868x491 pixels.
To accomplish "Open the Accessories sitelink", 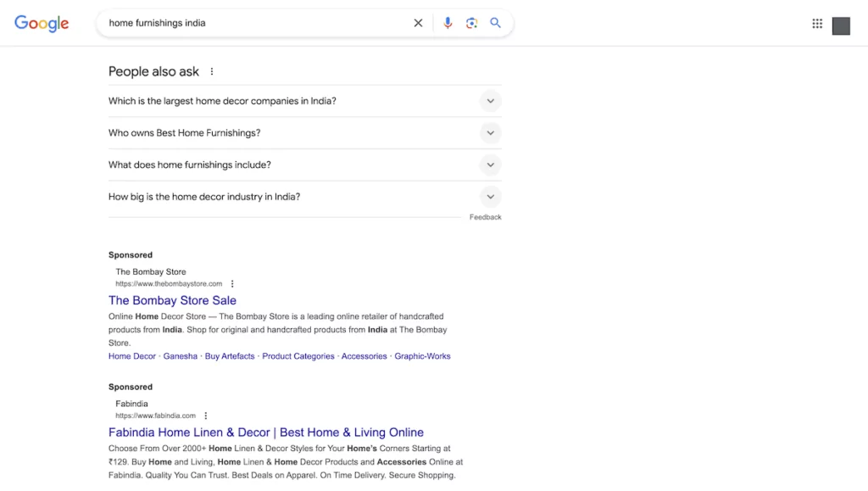I will click(x=364, y=356).
